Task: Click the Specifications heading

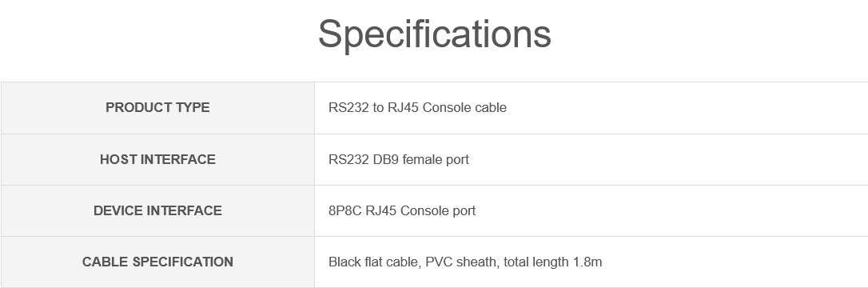Action: point(435,34)
